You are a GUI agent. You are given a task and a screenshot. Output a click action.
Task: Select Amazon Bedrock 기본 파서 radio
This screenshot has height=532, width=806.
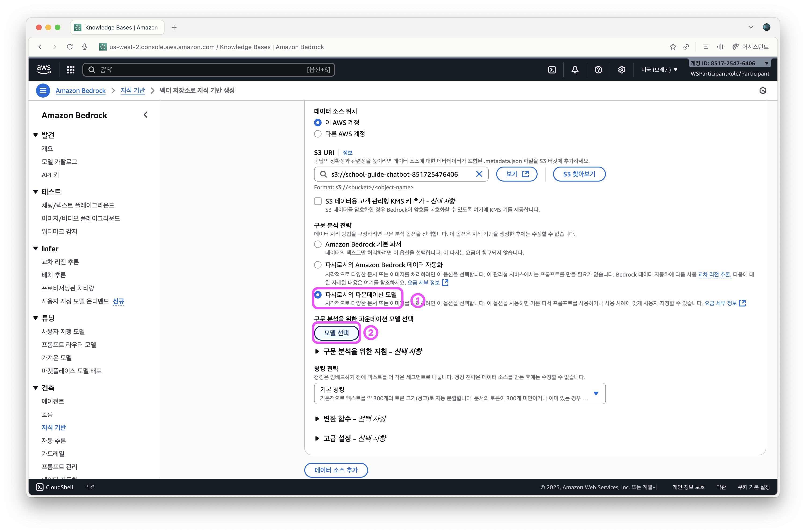click(x=318, y=244)
